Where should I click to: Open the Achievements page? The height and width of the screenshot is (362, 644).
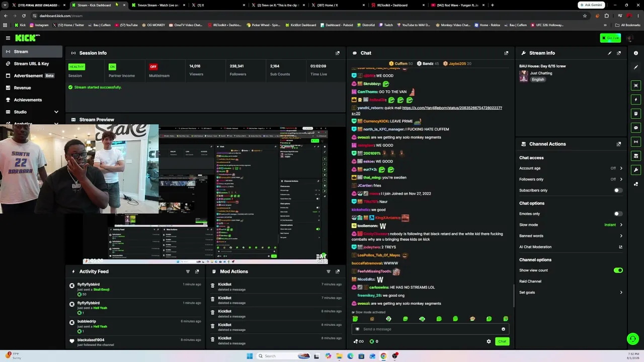pyautogui.click(x=32, y=100)
